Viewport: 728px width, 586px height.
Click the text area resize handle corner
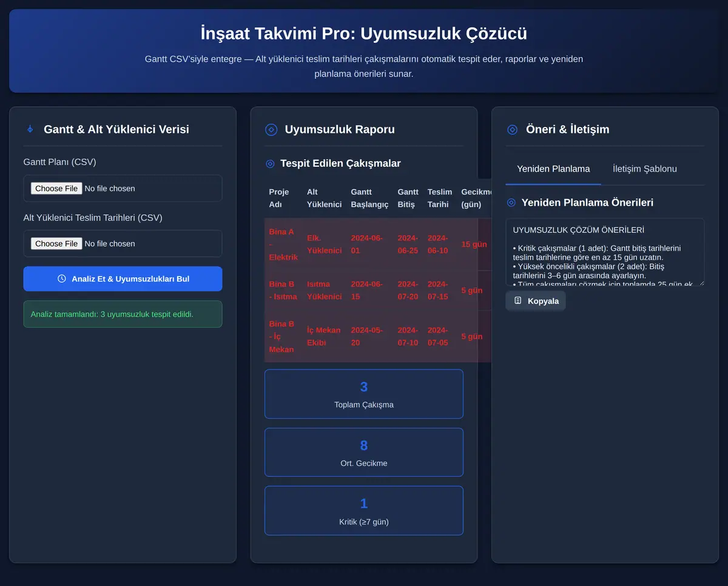[701, 282]
